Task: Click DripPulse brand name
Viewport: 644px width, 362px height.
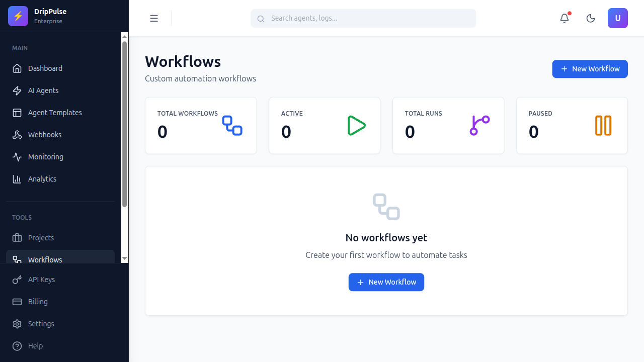Action: [x=50, y=12]
